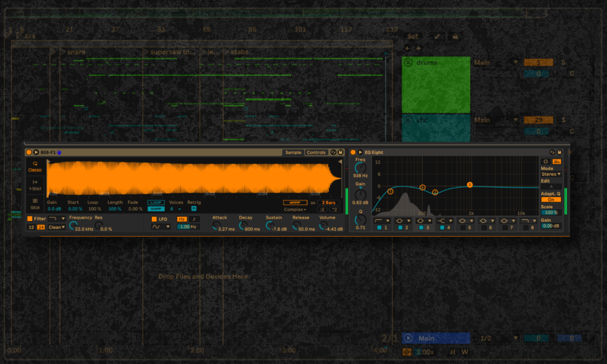This screenshot has width=607, height=364.
Task: Click the EQ Eight Freq knob
Action: click(360, 168)
